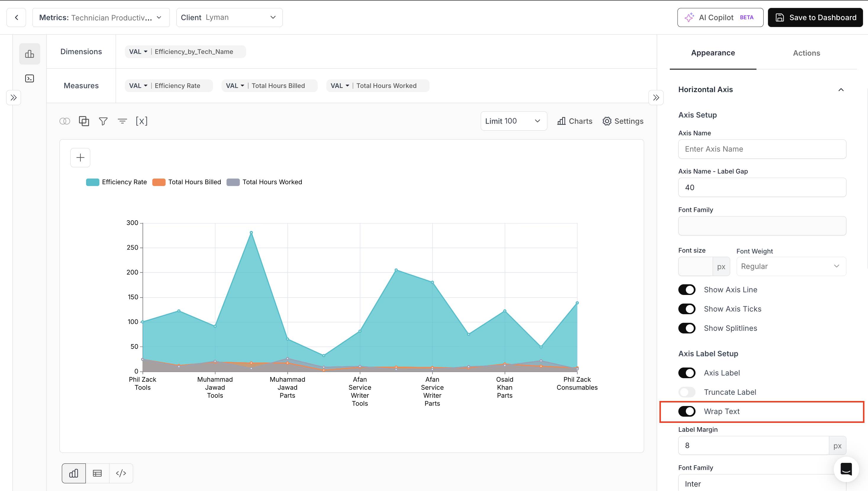Click the Charts bar icon

562,121
